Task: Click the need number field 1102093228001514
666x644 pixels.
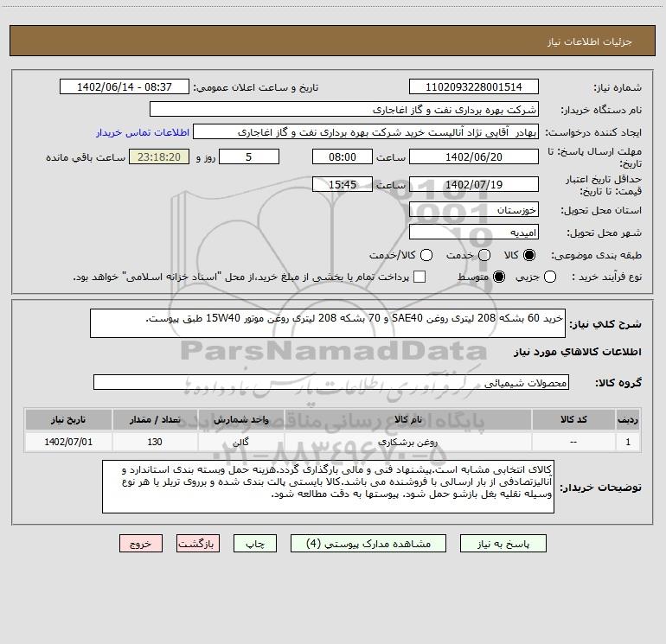Action: 474,87
